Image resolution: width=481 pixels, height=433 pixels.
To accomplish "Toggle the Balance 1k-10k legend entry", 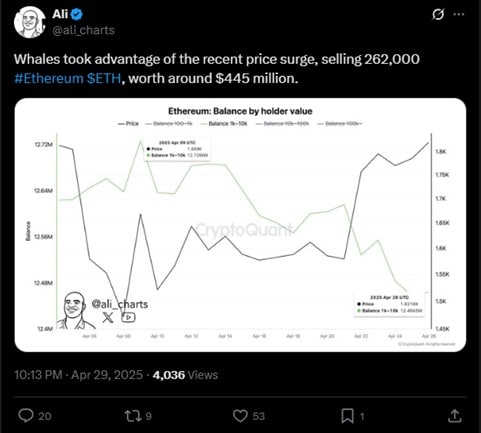I will coord(224,124).
